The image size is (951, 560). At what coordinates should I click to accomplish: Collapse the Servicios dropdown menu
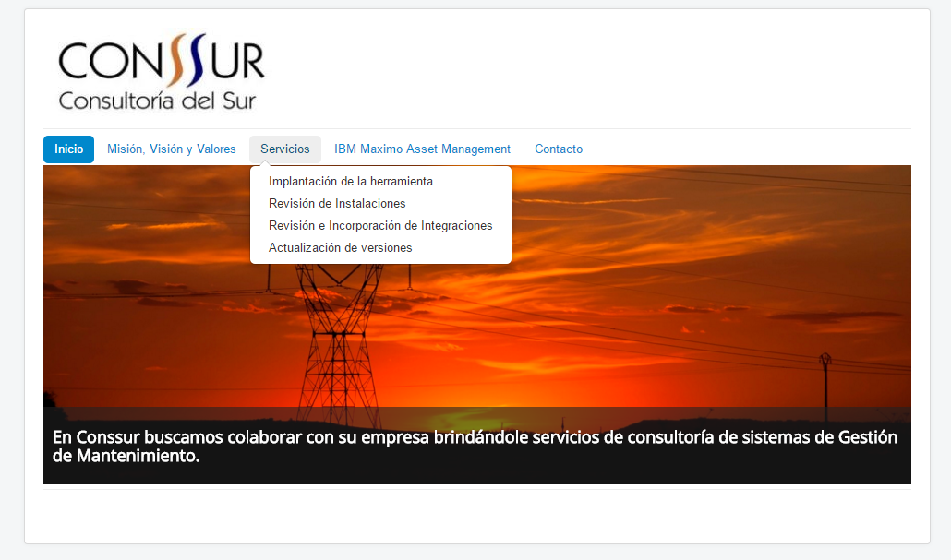pos(284,149)
